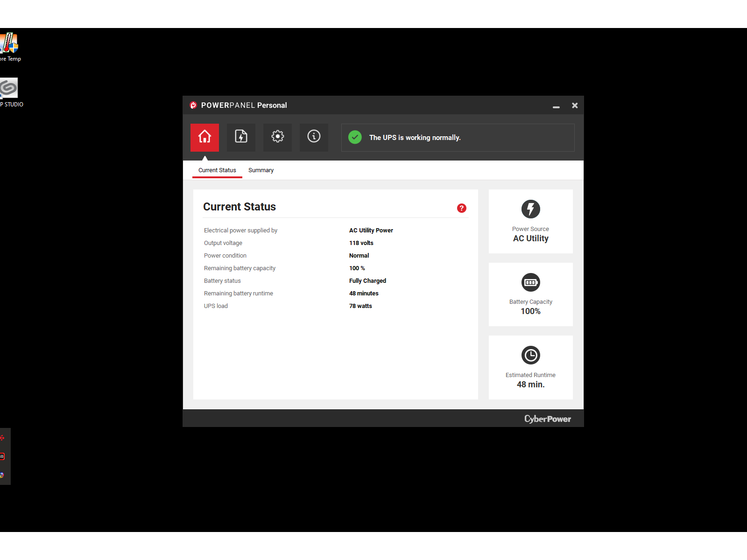Click the 'Fully Charged' battery status value

coord(367,281)
